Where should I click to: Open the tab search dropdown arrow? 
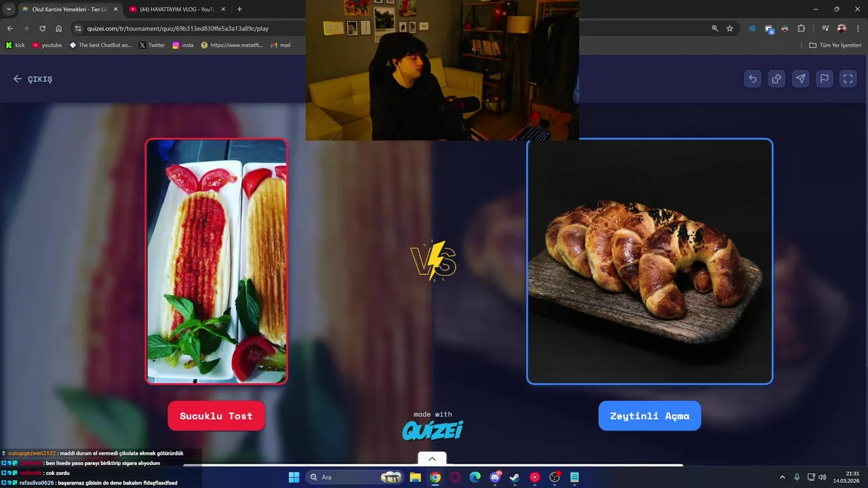[x=9, y=9]
